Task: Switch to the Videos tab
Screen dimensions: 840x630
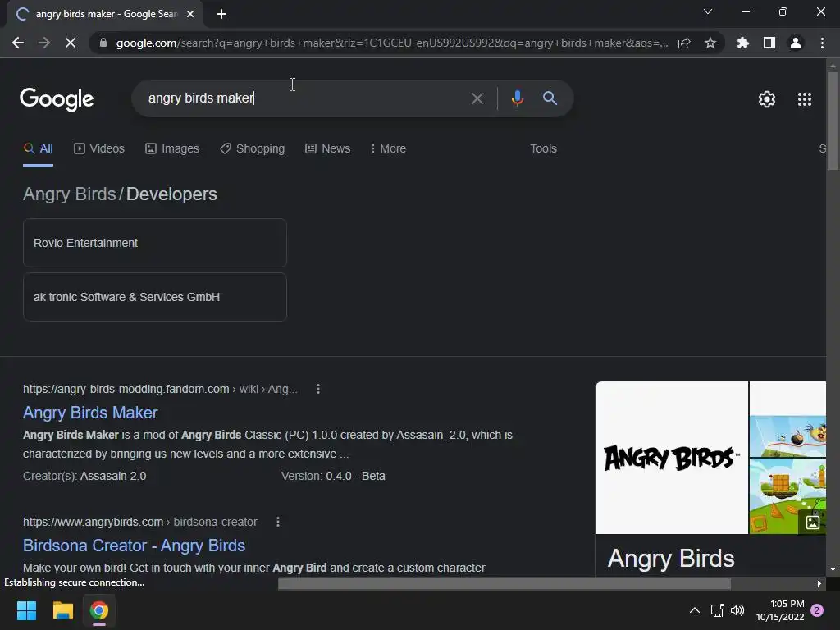Action: coord(99,149)
